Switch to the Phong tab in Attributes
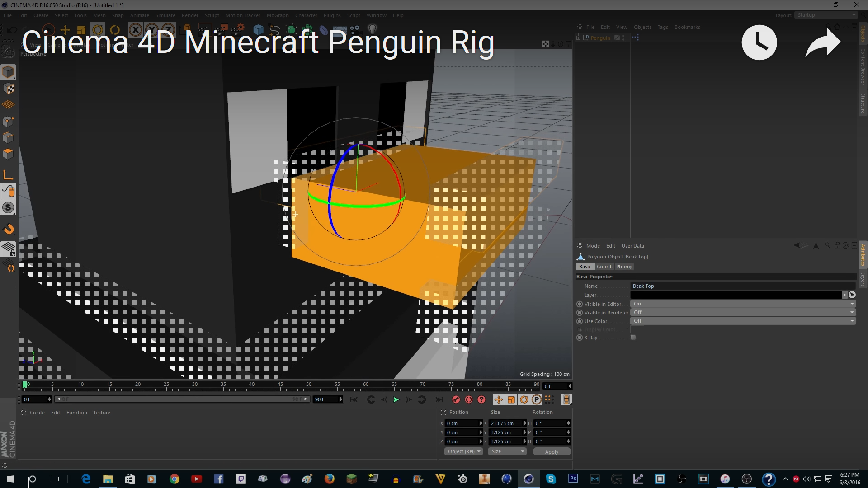Viewport: 868px width, 488px height. point(623,267)
